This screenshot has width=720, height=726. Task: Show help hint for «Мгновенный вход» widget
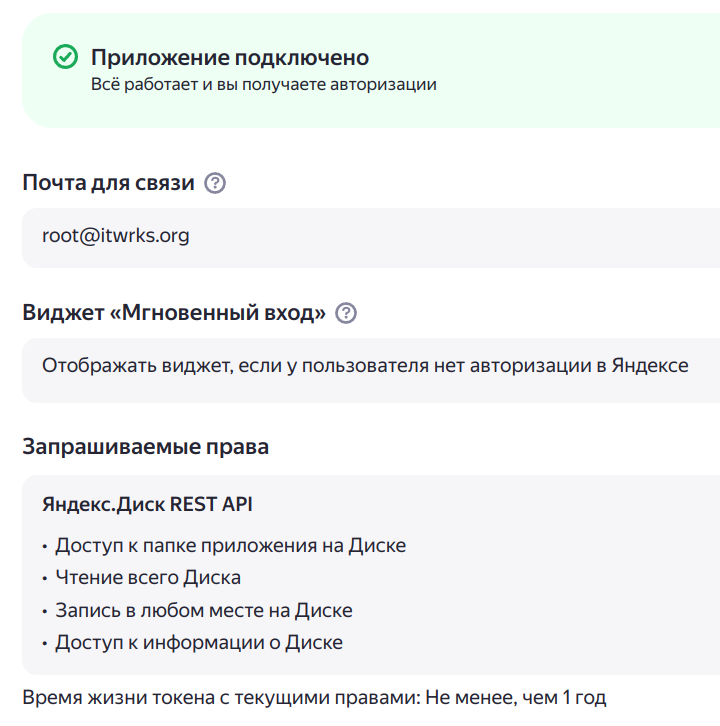coord(346,313)
